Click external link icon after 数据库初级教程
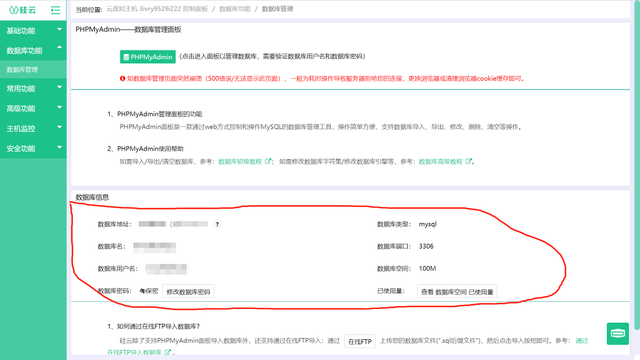Image resolution: width=640 pixels, height=360 pixels. tap(268, 161)
